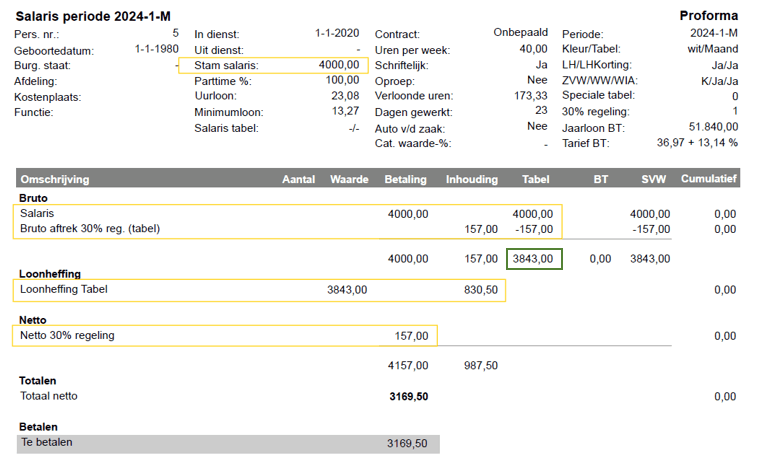This screenshot has height=472, width=768.
Task: Click the green-boxed Tabel subtotal 3843,00
Action: pyautogui.click(x=533, y=259)
